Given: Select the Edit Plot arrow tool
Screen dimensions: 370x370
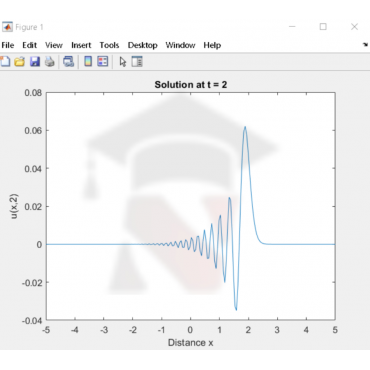Looking at the screenshot, I should point(123,62).
